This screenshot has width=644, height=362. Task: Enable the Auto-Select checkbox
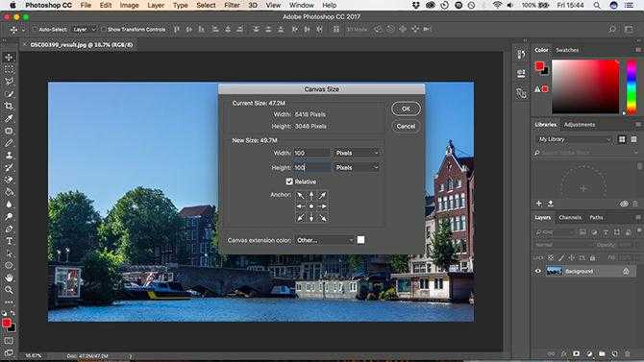coord(35,30)
